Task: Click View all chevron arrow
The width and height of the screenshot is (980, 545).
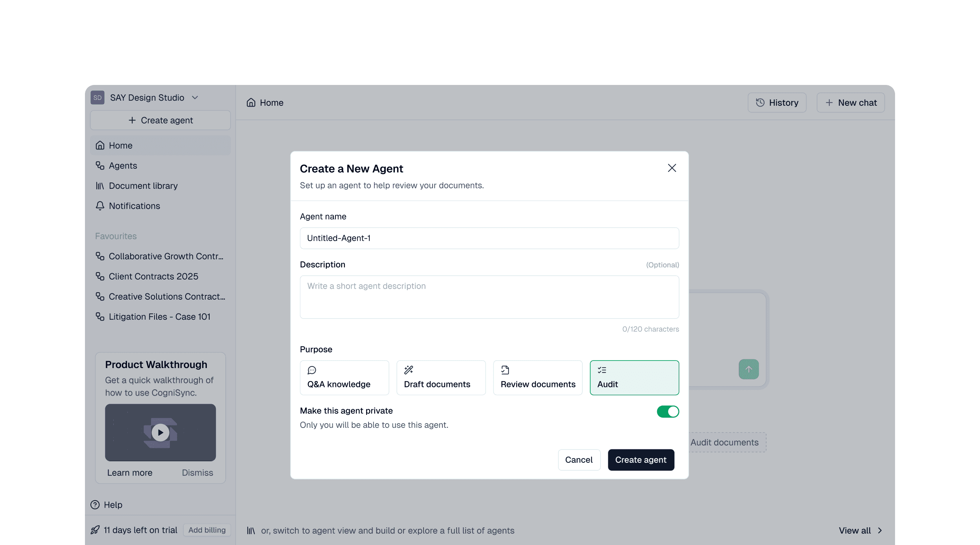Action: 880,530
